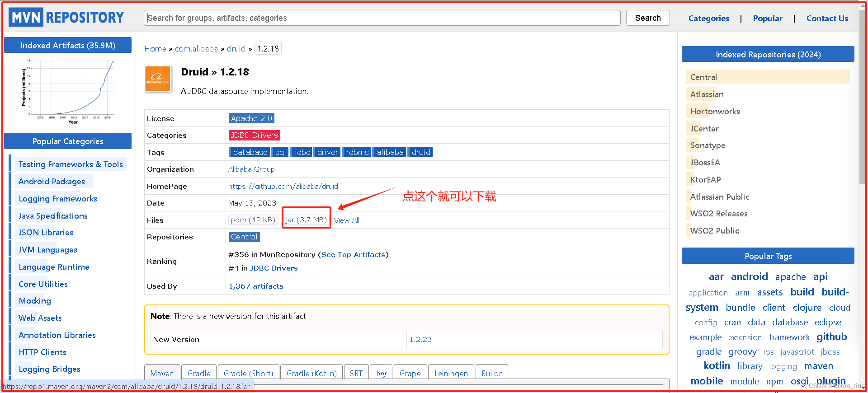Select the database tag
The image size is (868, 393).
(x=249, y=152)
